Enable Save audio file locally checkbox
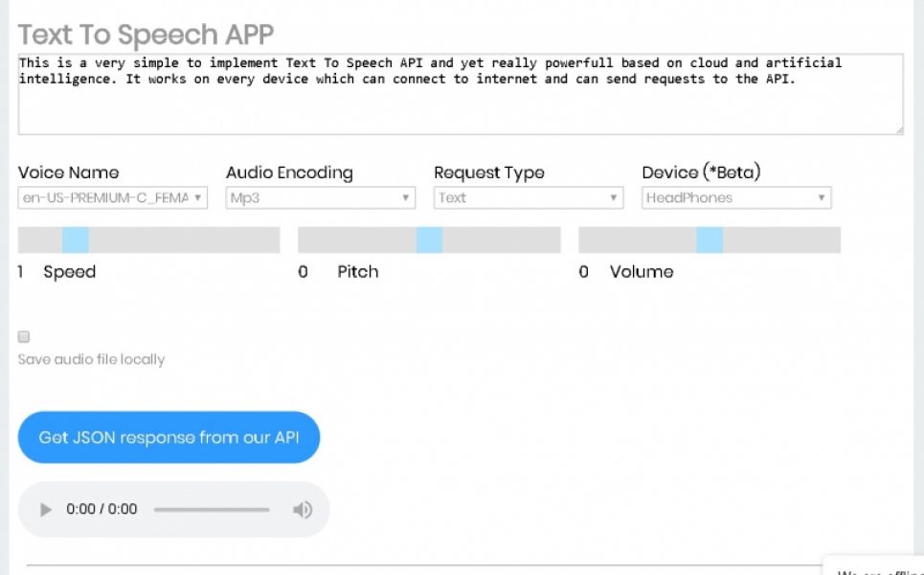The image size is (924, 575). coord(24,337)
